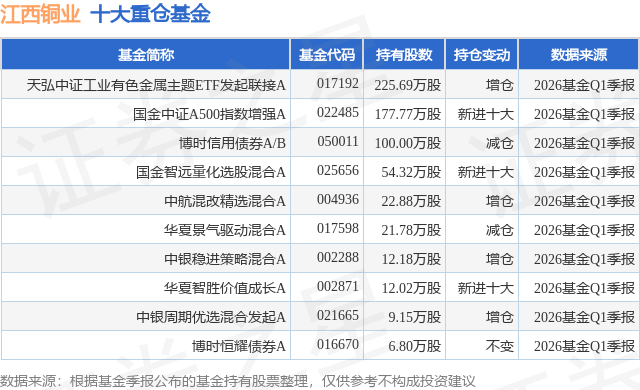640x390 pixels.
Task: Click fund code 004936
Action: (x=338, y=199)
